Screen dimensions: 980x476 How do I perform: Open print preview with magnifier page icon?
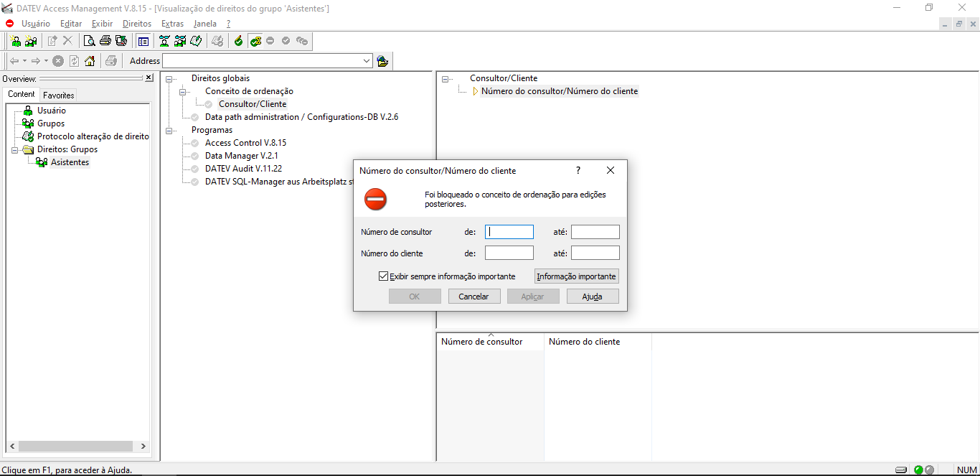point(90,41)
